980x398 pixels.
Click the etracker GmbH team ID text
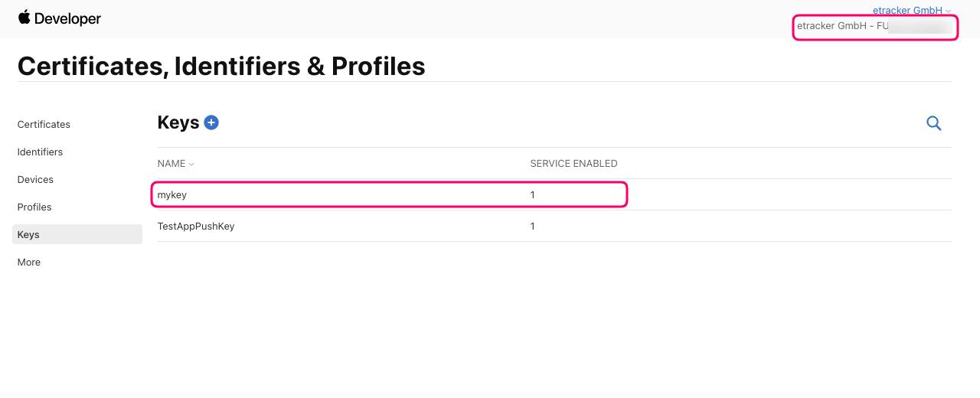pos(874,26)
